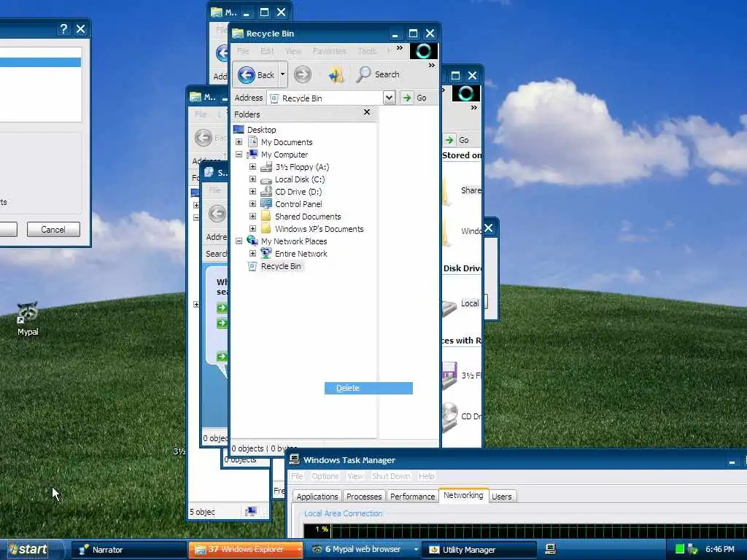Show hidden menu items via chevron
This screenshot has height=560, width=747.
pyautogui.click(x=400, y=47)
